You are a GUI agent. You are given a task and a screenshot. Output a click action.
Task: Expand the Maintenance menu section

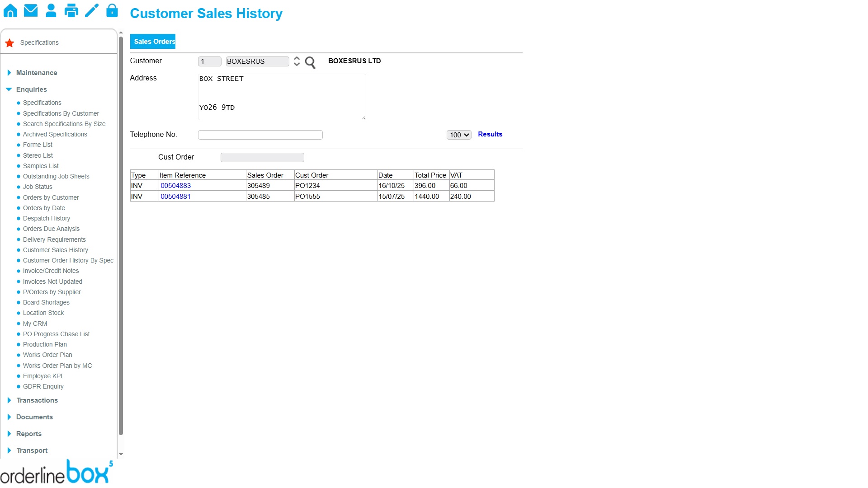pos(37,73)
